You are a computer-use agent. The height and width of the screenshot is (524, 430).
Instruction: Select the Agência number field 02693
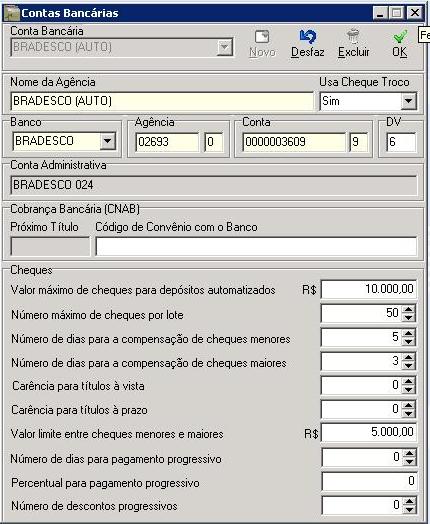point(167,142)
